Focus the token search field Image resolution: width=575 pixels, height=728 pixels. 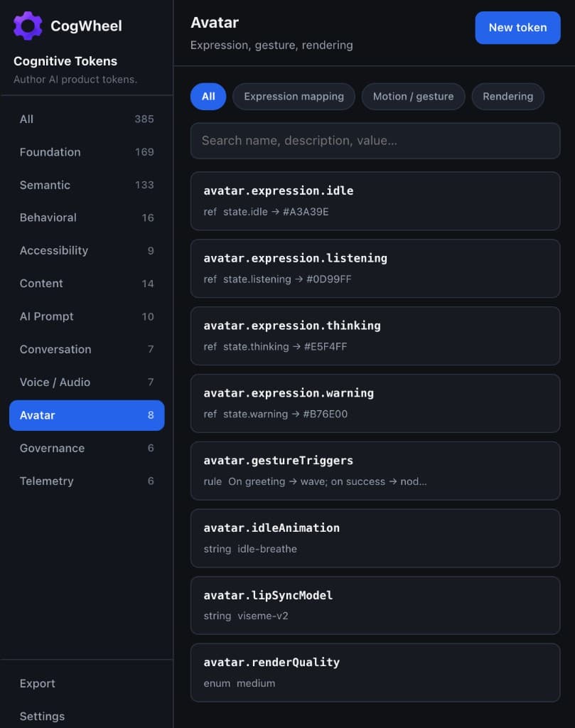375,141
